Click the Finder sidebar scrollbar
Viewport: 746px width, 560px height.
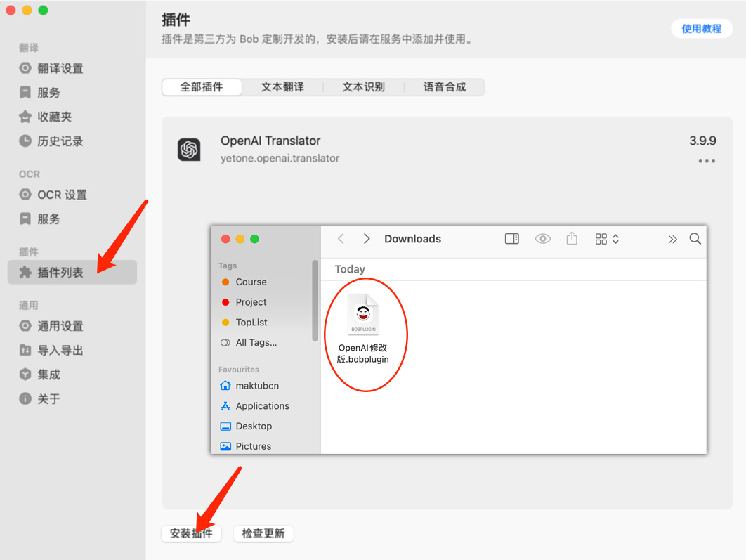(315, 300)
